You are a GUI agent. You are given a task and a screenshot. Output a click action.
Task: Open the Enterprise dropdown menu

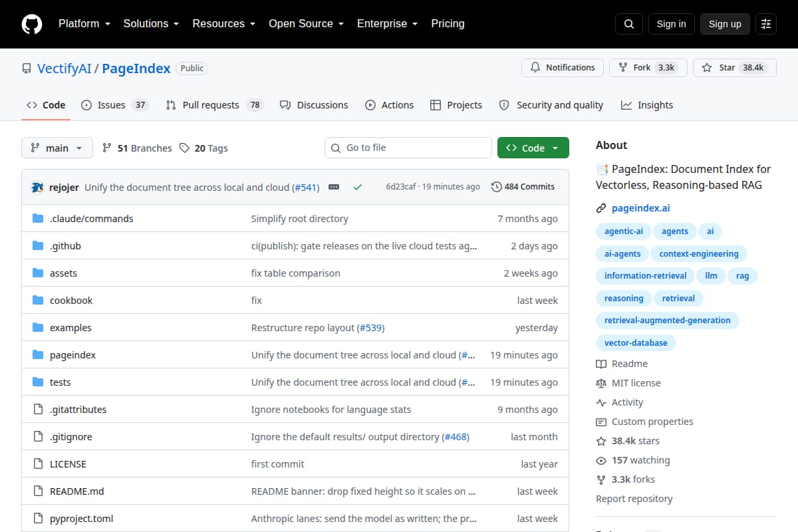pos(387,24)
